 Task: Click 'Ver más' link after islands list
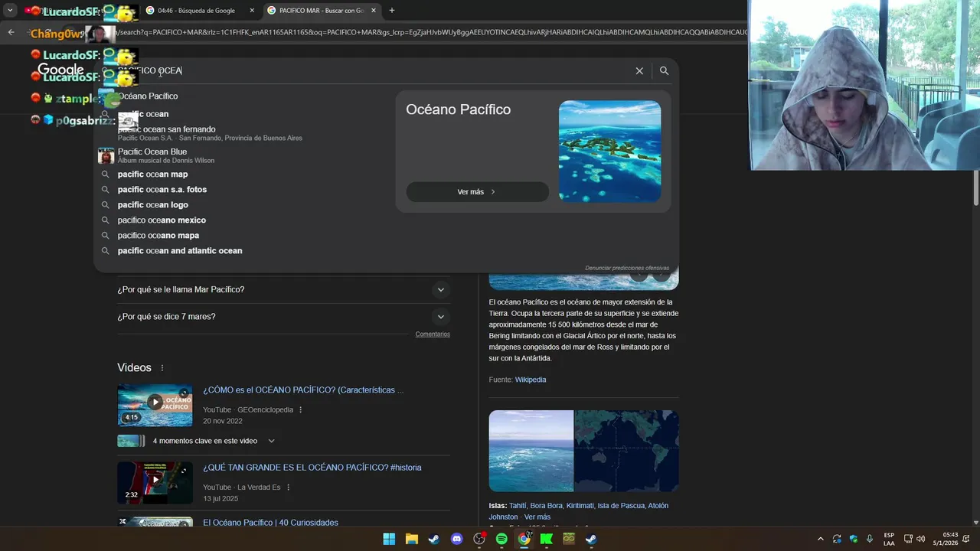point(537,517)
